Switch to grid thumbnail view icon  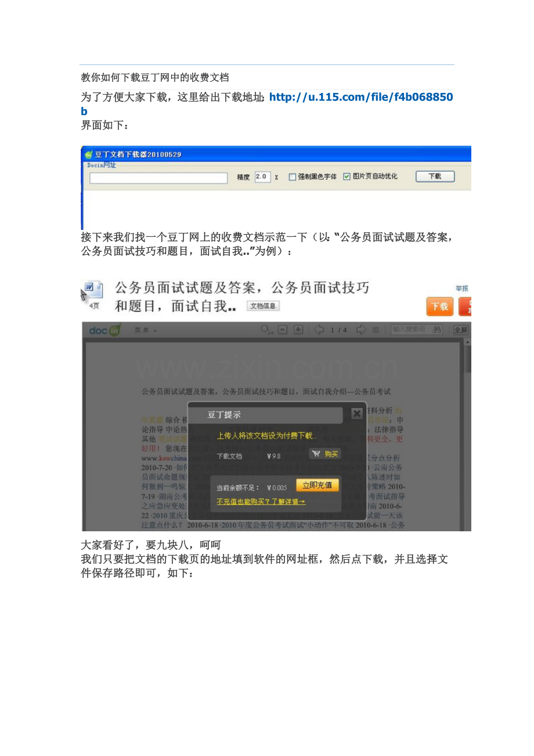pos(376,329)
